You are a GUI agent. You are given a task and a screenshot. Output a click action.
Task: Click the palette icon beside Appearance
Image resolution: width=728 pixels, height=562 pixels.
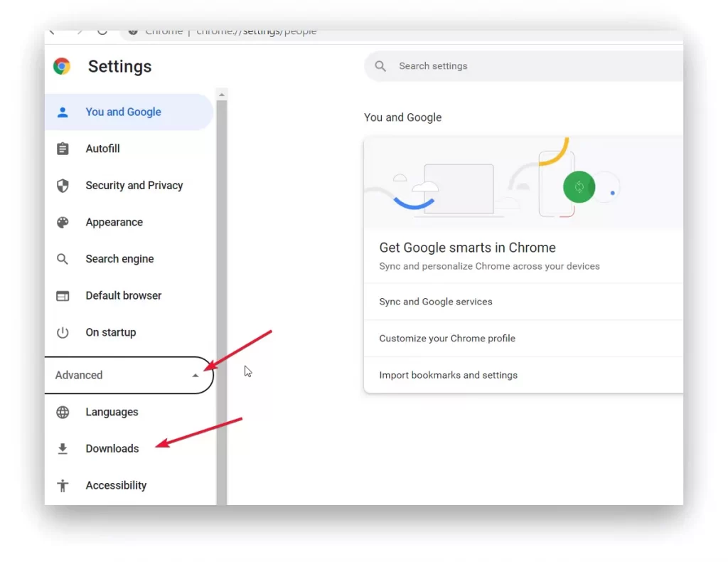click(63, 222)
